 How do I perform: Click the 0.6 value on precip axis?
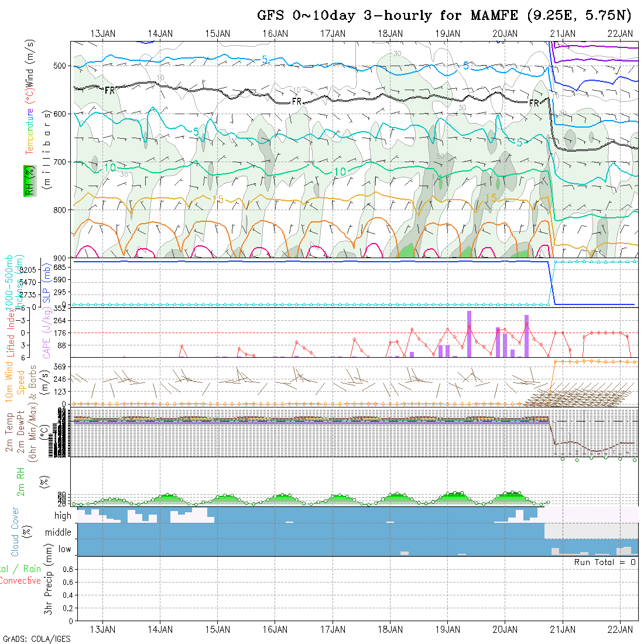pyautogui.click(x=68, y=582)
